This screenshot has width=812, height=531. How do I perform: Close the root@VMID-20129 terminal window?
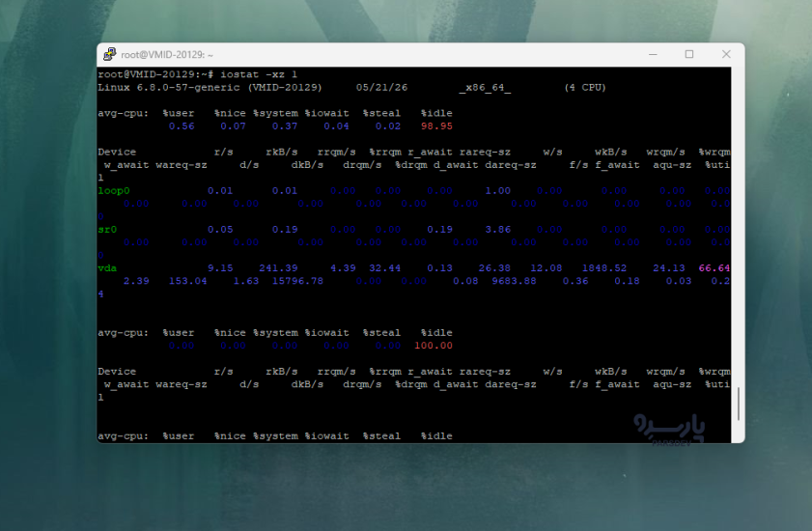pos(726,54)
